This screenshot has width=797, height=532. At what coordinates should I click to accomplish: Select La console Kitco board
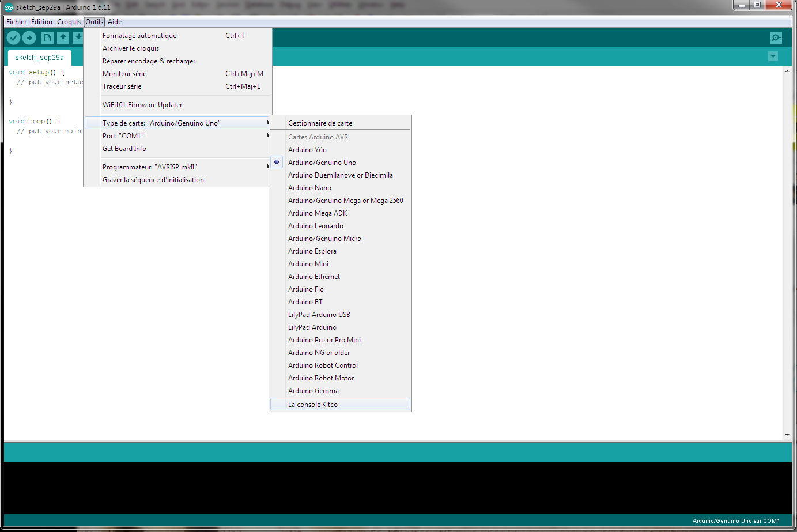(x=313, y=405)
